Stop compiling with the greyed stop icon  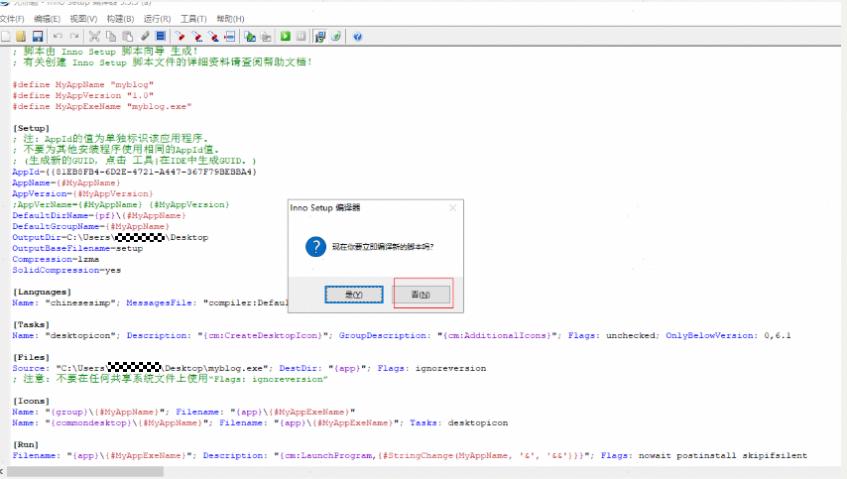266,37
